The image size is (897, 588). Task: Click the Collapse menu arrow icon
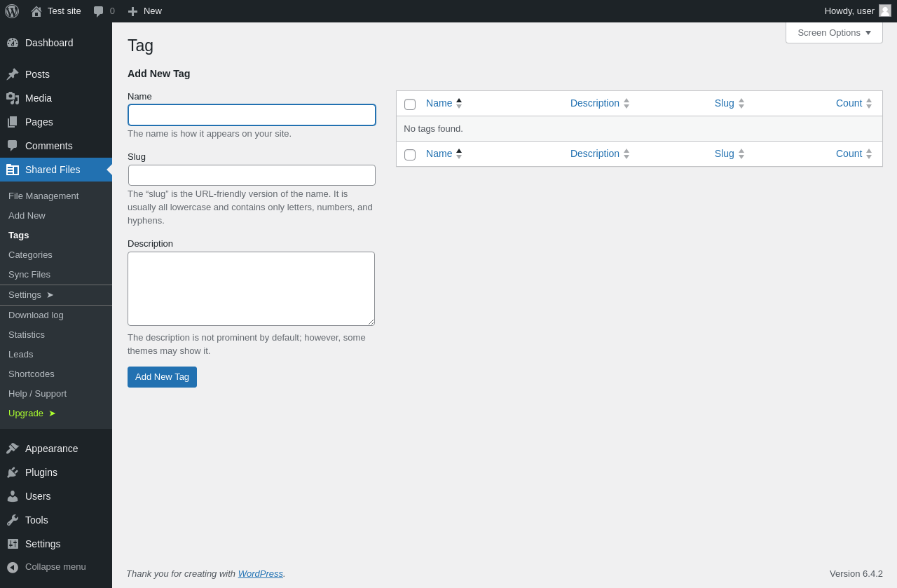(13, 567)
